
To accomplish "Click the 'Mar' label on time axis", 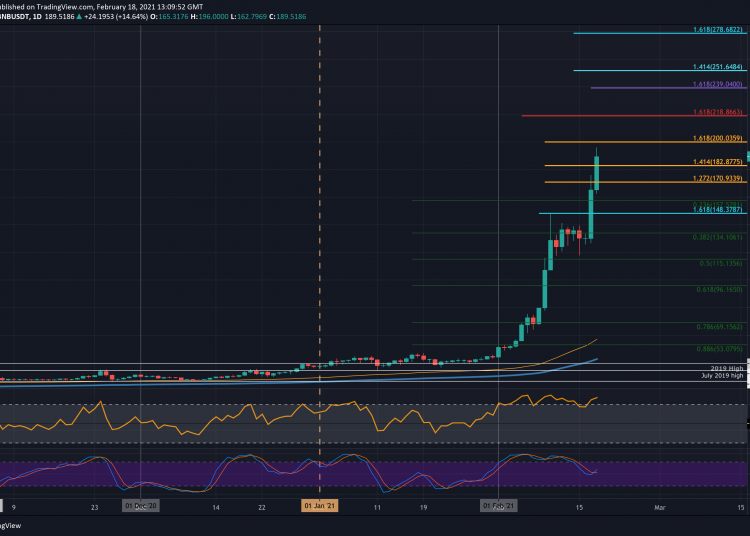I will pos(659,508).
